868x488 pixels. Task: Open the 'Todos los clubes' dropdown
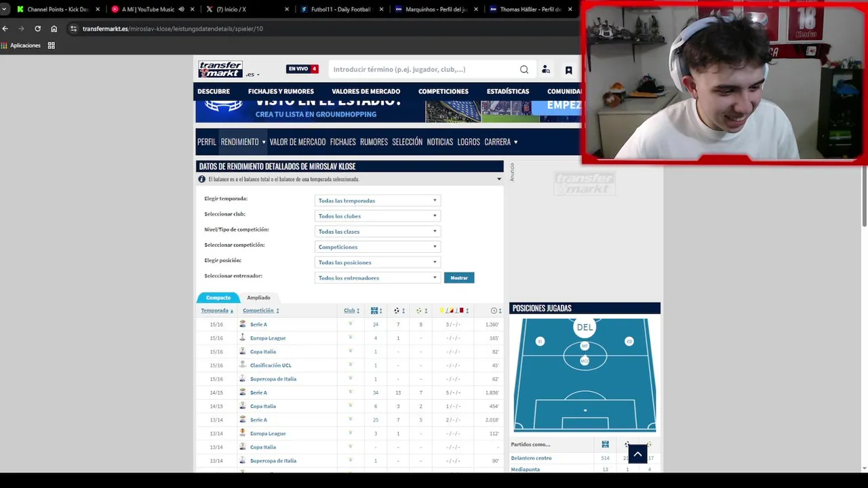pos(378,216)
